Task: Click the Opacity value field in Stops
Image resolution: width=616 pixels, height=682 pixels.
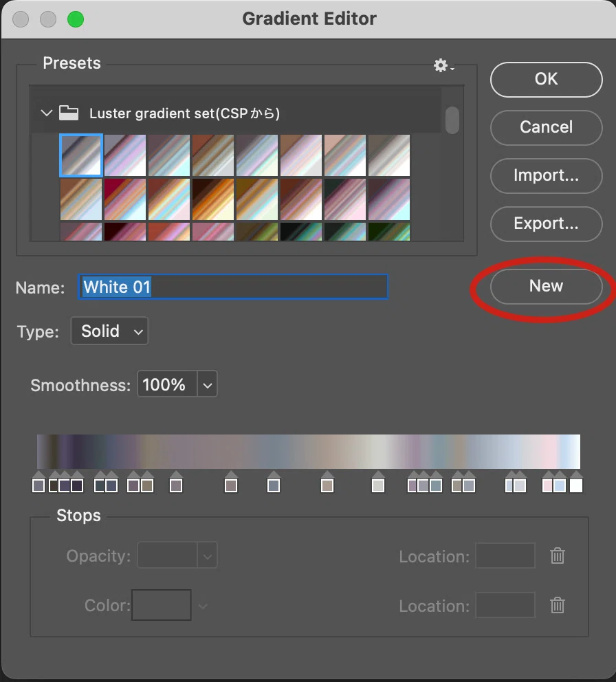Action: click(x=168, y=555)
